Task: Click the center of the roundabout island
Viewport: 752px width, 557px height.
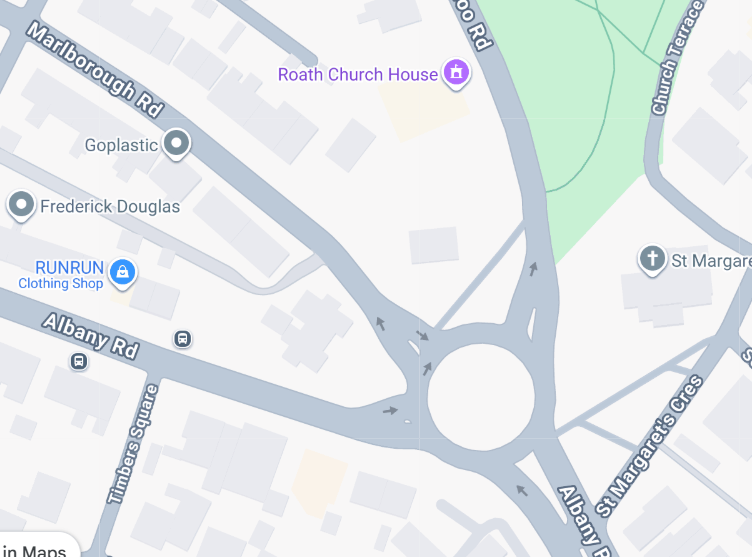Action: pos(481,397)
